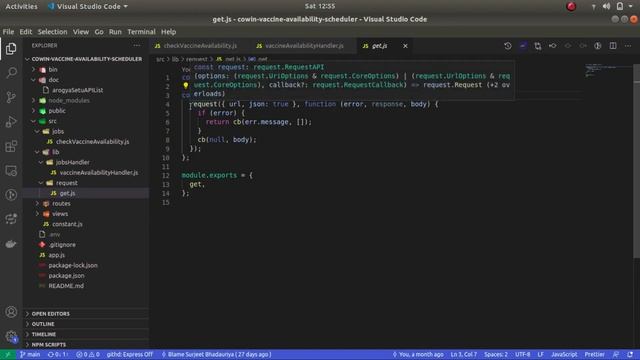Image resolution: width=640 pixels, height=360 pixels.
Task: Click the split editor right icon
Action: tap(613, 46)
